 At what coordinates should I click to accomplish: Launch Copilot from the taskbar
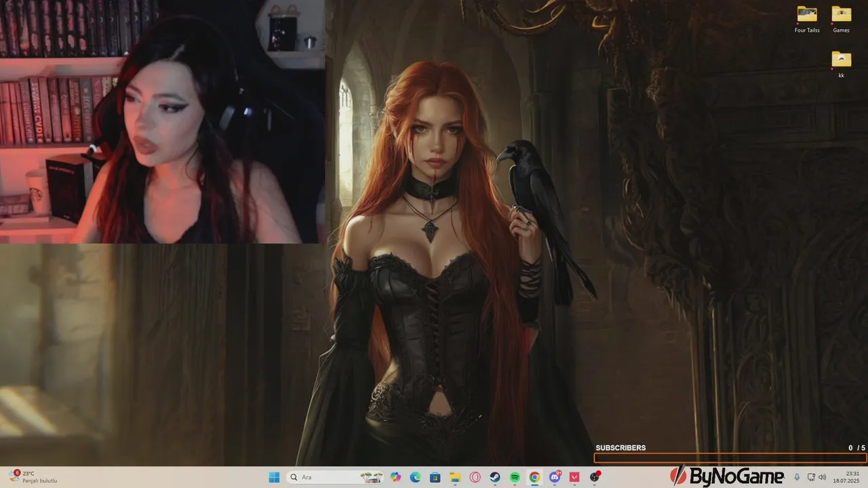tap(396, 477)
